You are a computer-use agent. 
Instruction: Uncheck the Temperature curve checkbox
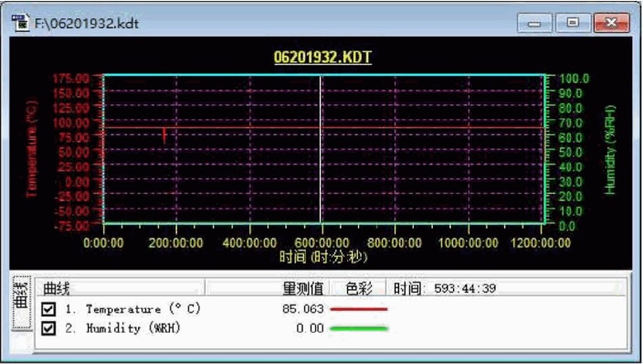[x=48, y=309]
